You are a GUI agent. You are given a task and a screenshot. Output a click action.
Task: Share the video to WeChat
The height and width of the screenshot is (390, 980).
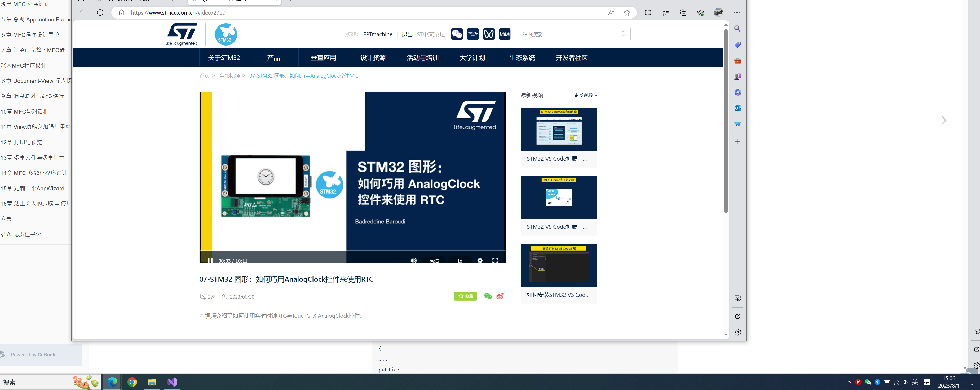[488, 296]
